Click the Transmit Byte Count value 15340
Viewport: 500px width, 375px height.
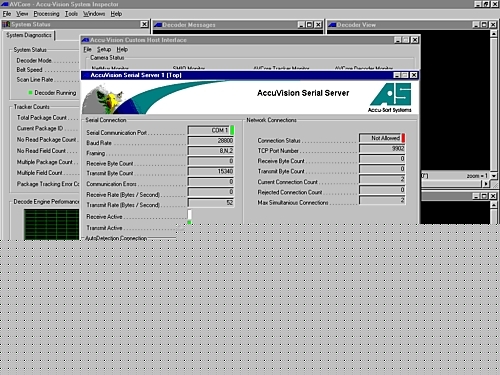[211, 171]
